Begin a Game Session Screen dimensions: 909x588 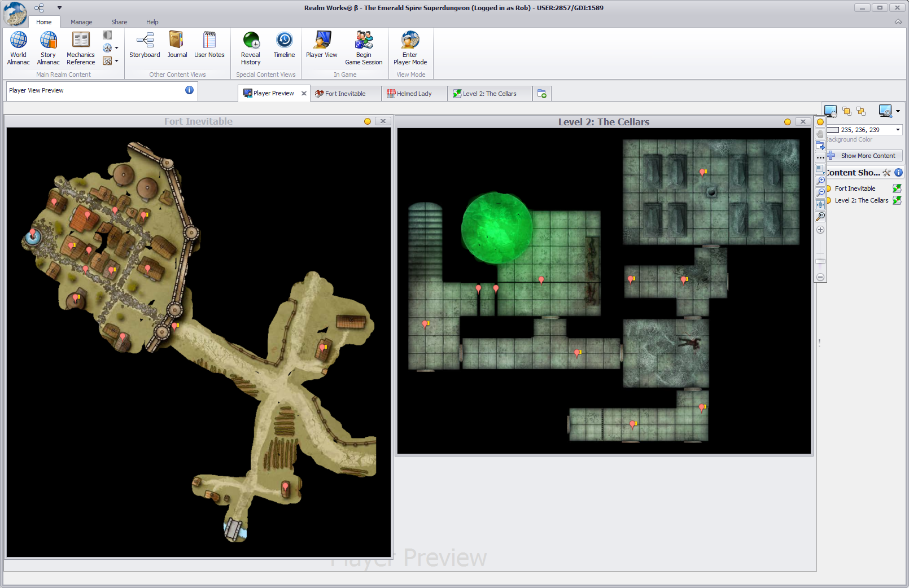[x=364, y=49]
